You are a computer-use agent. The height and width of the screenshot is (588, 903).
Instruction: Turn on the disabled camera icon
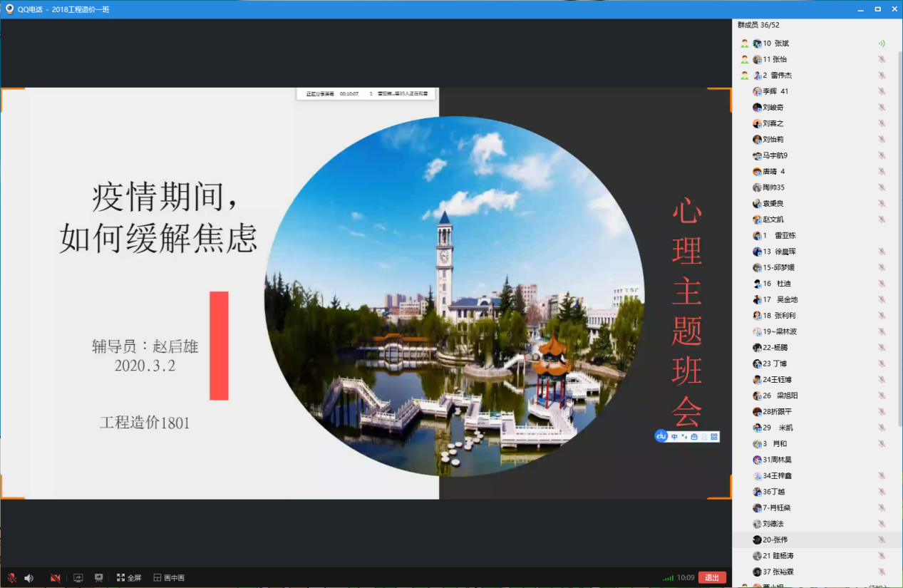point(55,577)
